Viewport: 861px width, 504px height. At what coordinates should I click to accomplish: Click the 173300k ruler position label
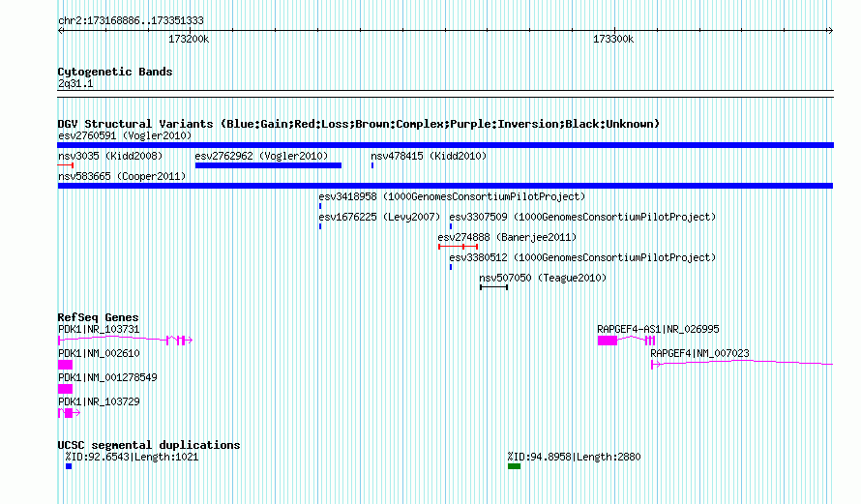click(x=613, y=39)
